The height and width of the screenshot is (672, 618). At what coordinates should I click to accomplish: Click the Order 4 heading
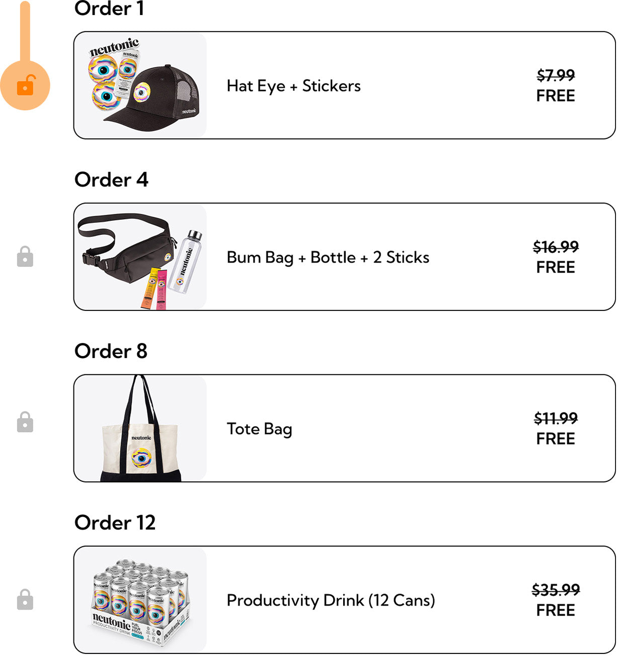pos(111,180)
